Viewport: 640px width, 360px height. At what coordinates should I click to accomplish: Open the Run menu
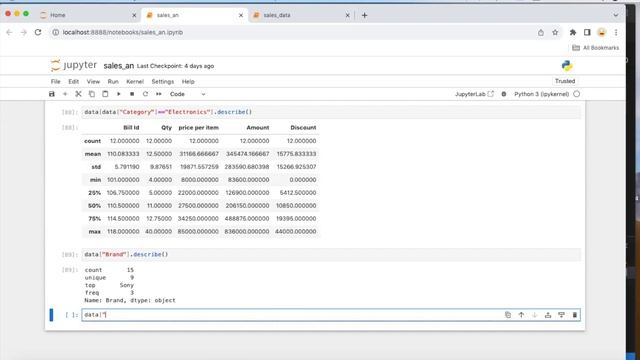tap(113, 82)
